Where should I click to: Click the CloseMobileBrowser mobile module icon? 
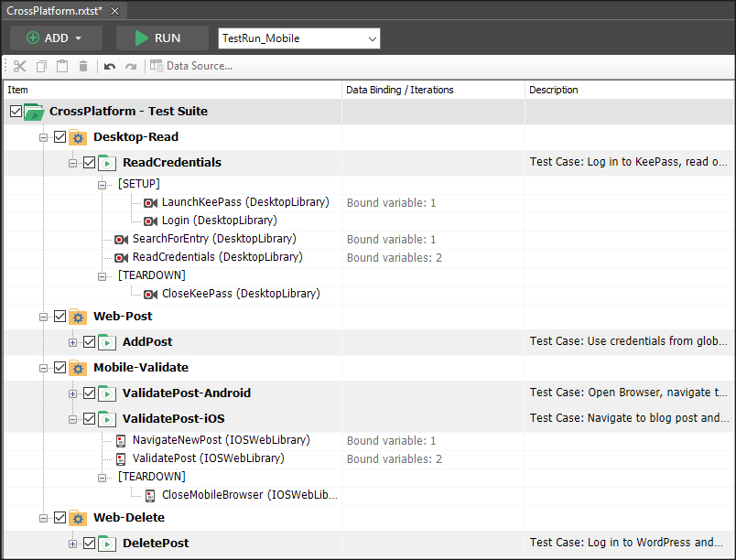click(x=150, y=495)
